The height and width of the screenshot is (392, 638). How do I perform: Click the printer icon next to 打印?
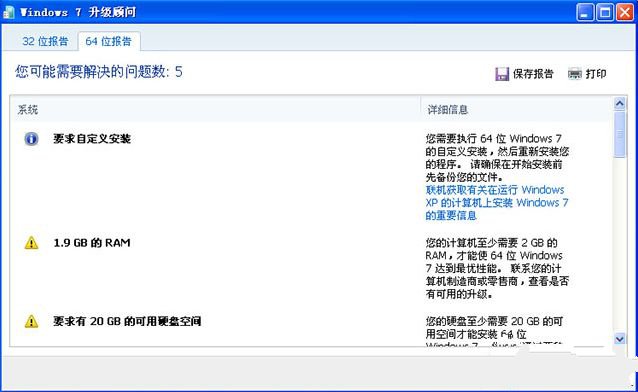[x=575, y=74]
